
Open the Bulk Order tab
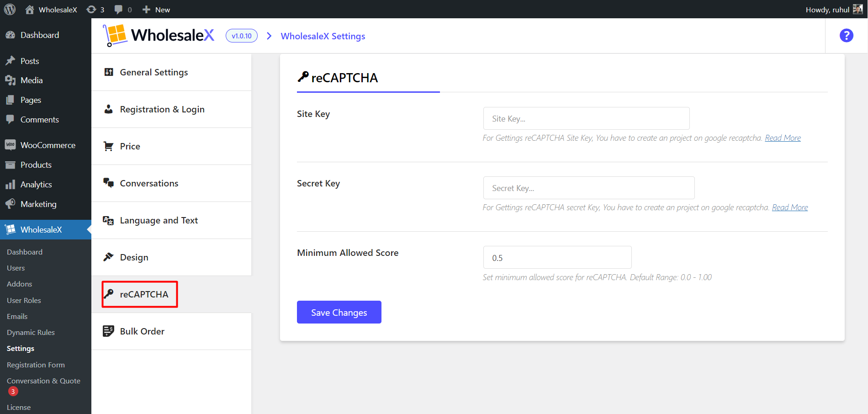pos(171,331)
